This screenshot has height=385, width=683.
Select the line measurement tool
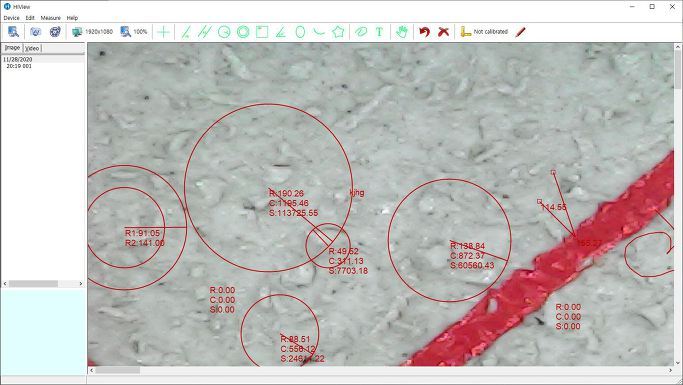point(186,32)
